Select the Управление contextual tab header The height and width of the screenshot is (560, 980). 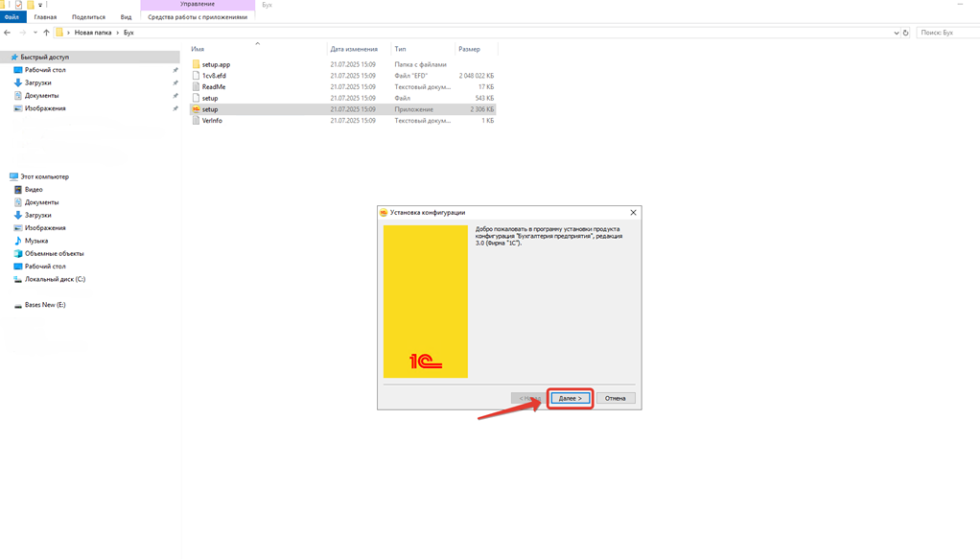[x=198, y=5]
